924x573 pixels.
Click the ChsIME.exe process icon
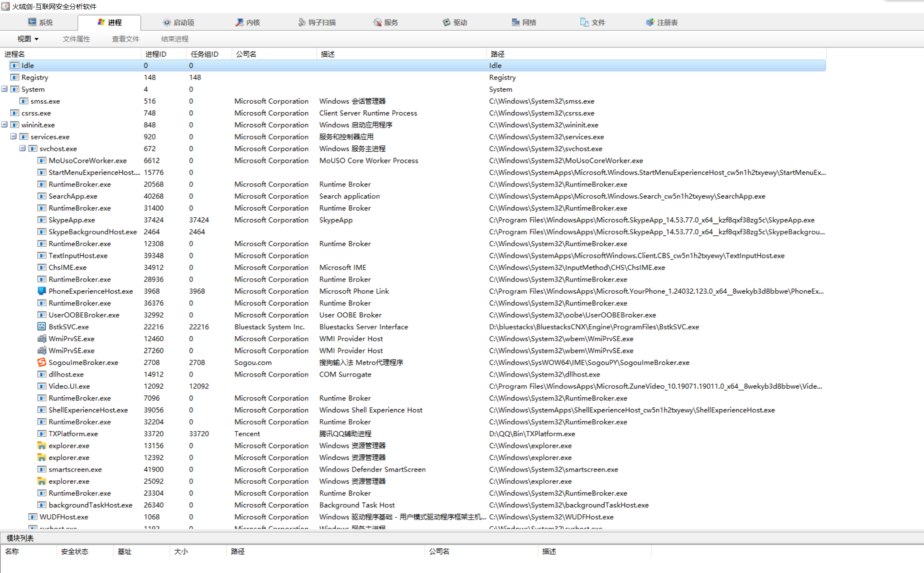42,267
